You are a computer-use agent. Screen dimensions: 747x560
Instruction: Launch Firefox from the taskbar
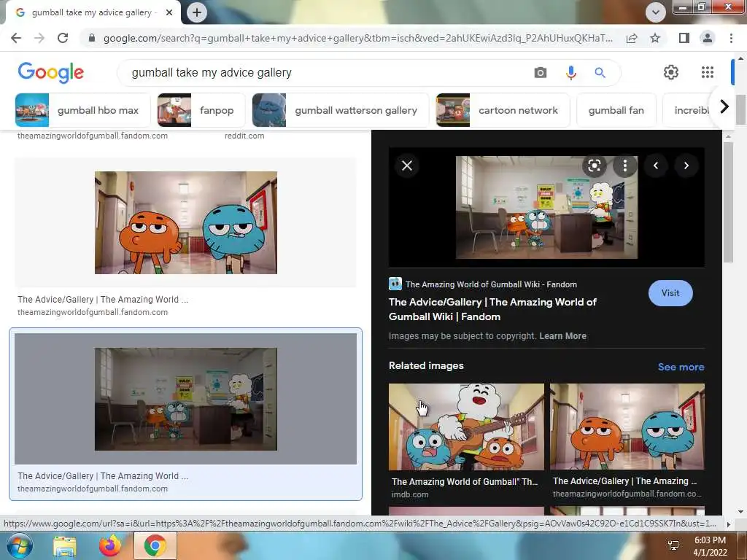110,545
